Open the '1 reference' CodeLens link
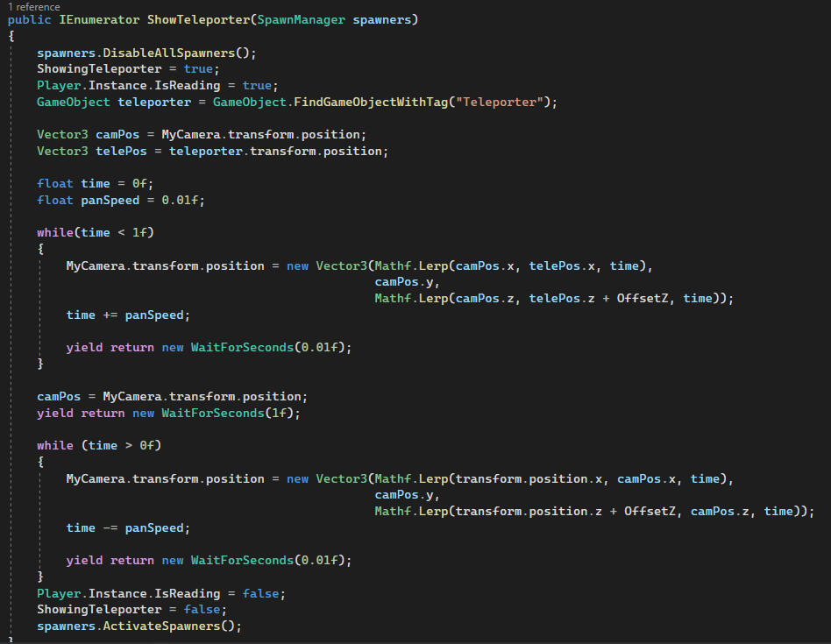This screenshot has height=644, width=831. (x=34, y=7)
